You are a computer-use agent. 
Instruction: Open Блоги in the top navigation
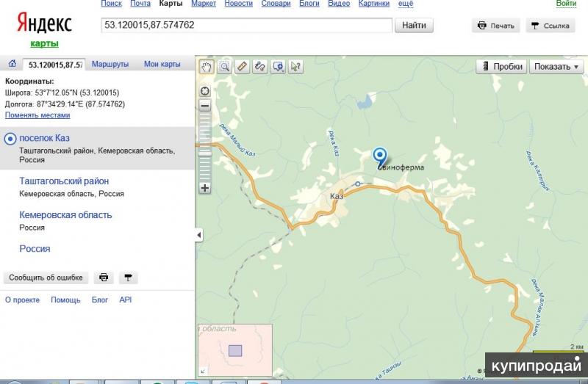[x=309, y=4]
